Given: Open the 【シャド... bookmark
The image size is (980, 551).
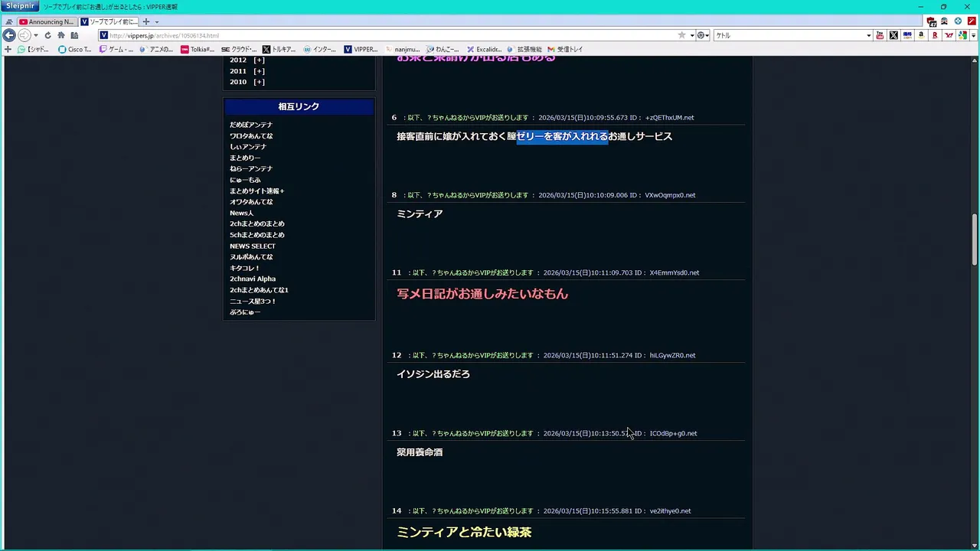Looking at the screenshot, I should click(x=33, y=49).
